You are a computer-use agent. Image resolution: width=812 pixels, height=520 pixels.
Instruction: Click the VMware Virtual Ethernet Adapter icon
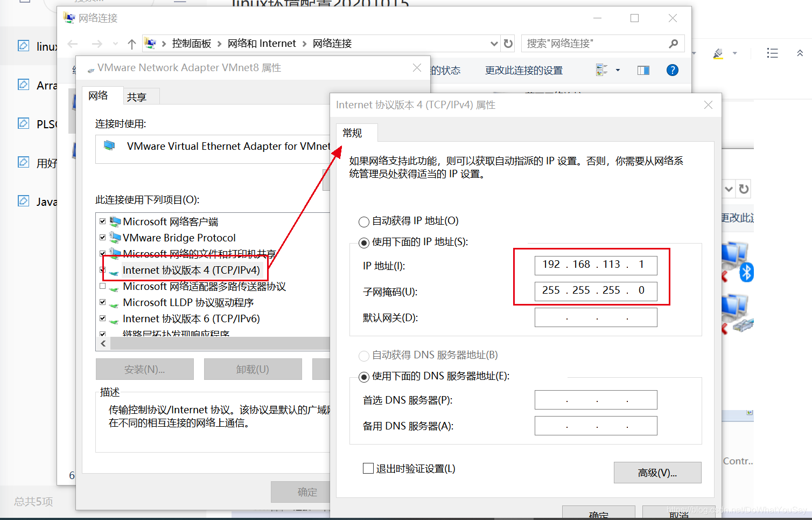(109, 145)
